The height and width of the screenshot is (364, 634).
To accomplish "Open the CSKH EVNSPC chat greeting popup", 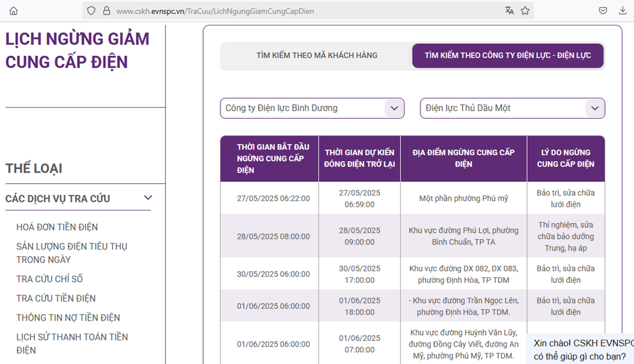I will (x=583, y=349).
